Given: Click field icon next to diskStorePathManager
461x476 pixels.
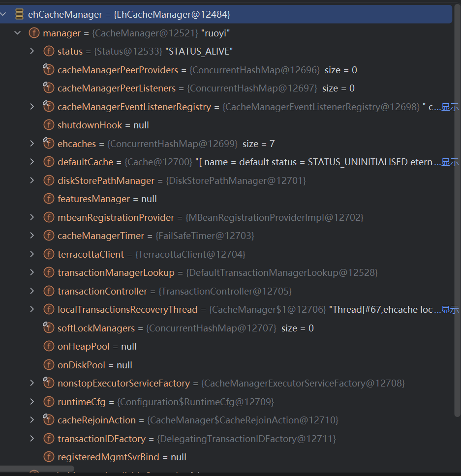Looking at the screenshot, I should click(49, 180).
